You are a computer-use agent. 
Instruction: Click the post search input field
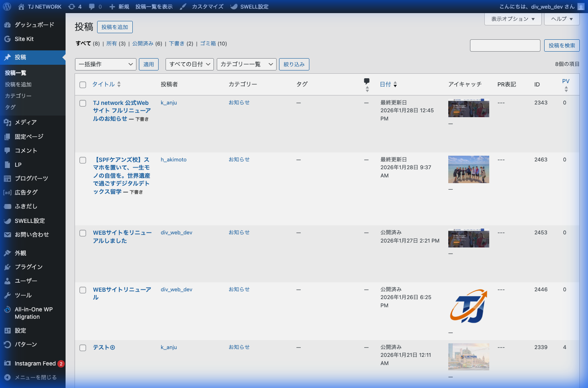click(505, 45)
